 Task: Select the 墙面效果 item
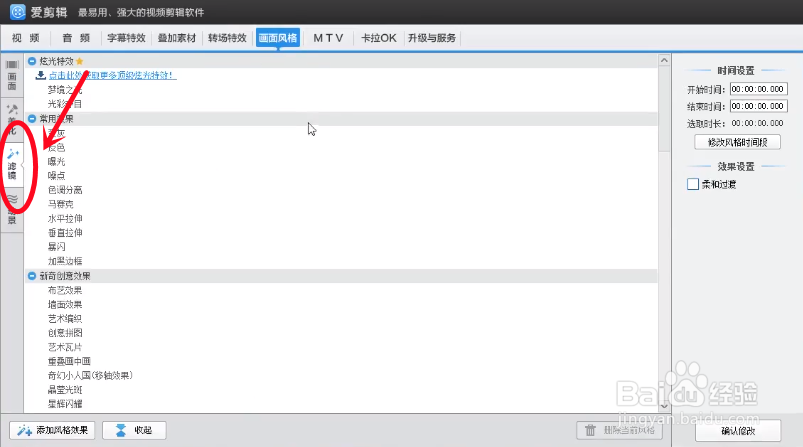pyautogui.click(x=65, y=305)
